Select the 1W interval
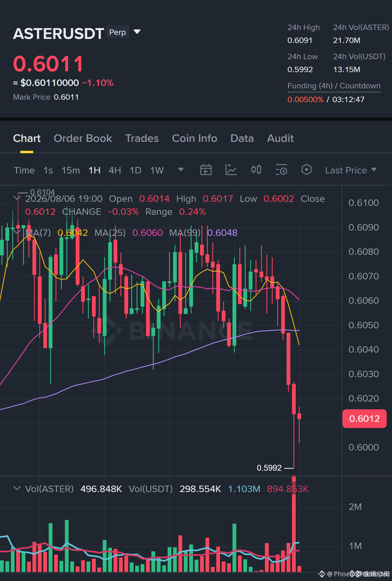The image size is (392, 581). [x=157, y=170]
